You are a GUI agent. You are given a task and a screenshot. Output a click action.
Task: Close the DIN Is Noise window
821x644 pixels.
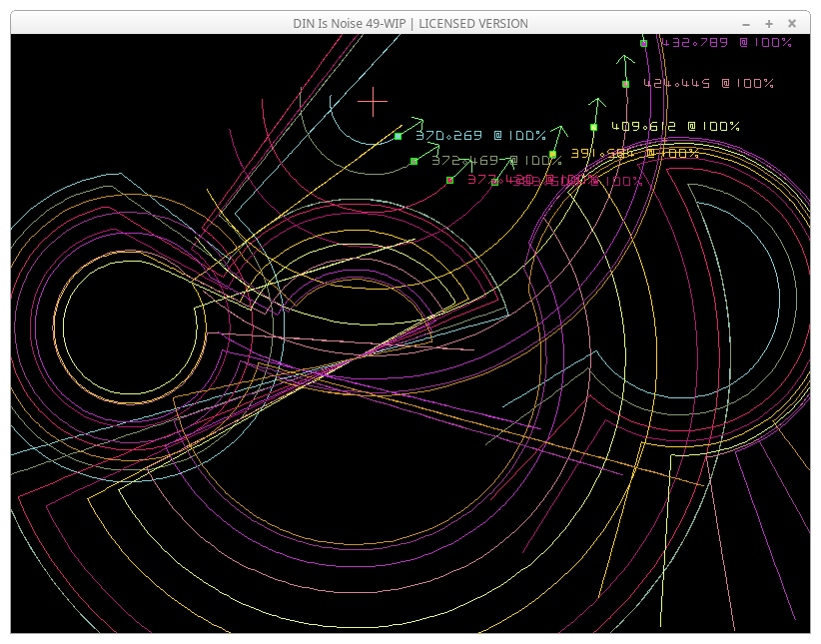[792, 24]
